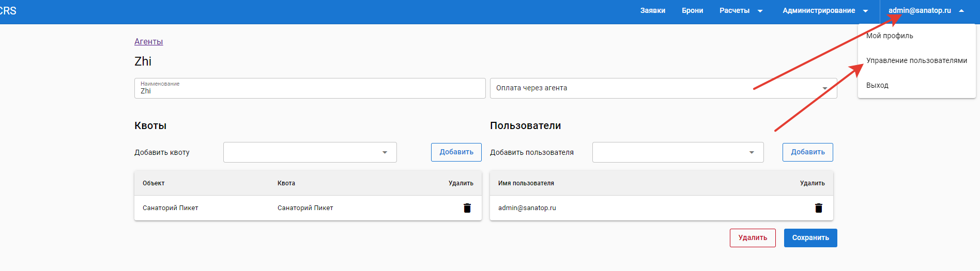Expand the Добавить квоту dropdown
This screenshot has width=980, height=271.
(x=385, y=152)
